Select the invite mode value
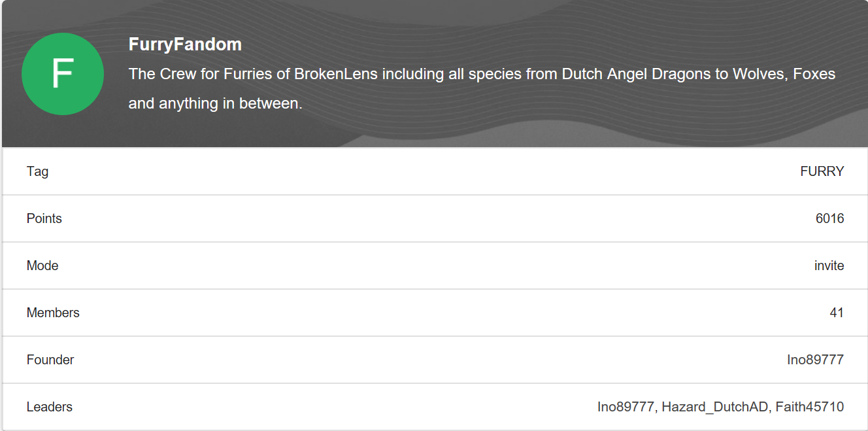This screenshot has height=431, width=868. (829, 266)
